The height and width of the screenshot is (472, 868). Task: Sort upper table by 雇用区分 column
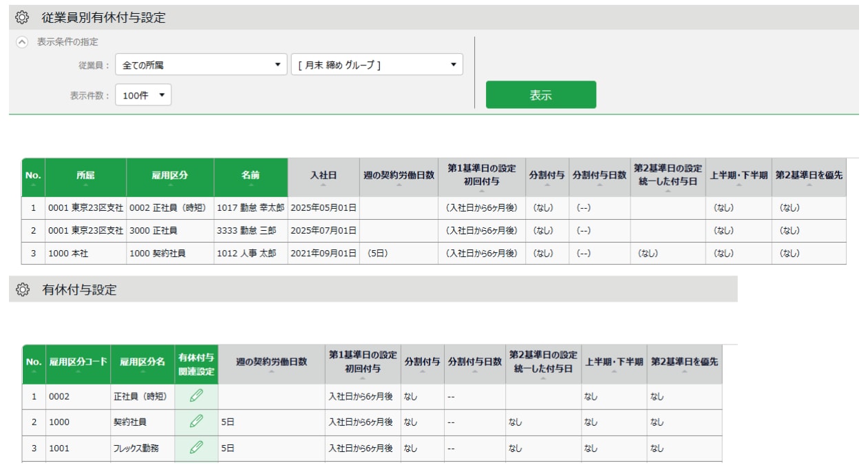click(169, 177)
